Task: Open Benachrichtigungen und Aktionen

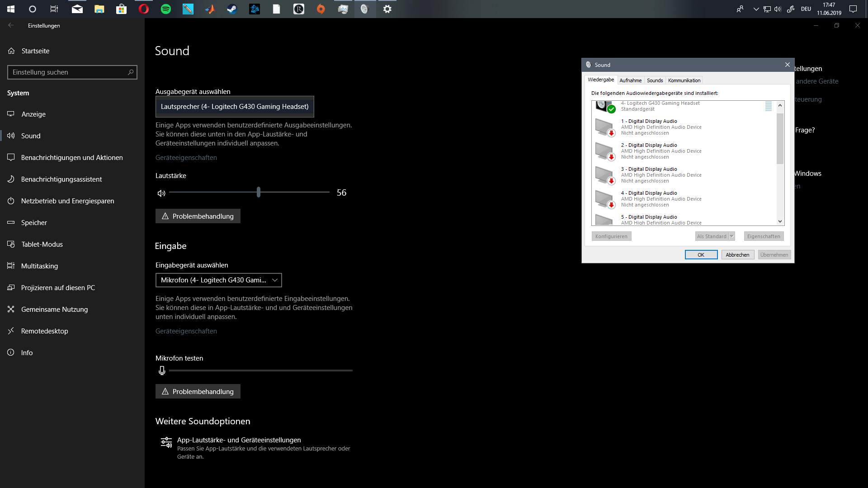Action: tap(72, 157)
